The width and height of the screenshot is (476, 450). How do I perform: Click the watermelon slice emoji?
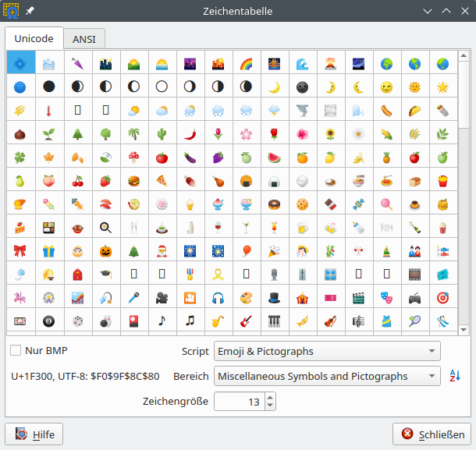coord(274,157)
